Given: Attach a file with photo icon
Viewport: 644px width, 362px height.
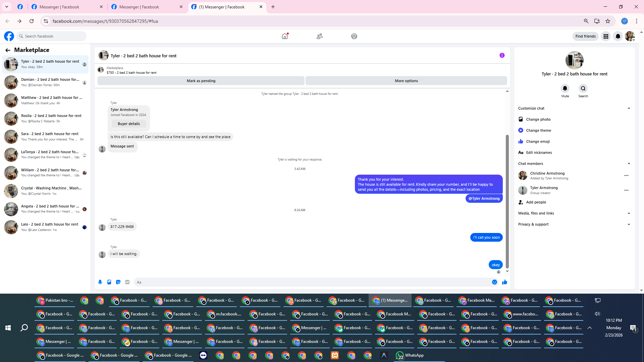Looking at the screenshot, I should tap(109, 282).
